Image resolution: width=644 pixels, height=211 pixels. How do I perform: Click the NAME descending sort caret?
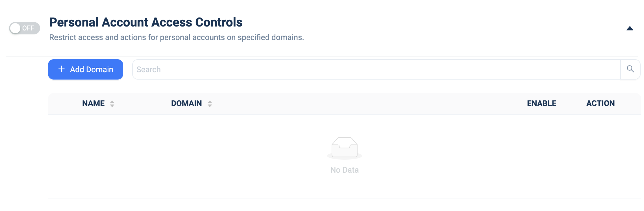pyautogui.click(x=112, y=106)
